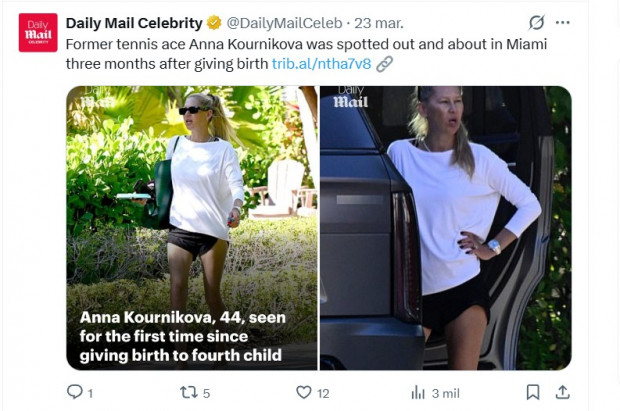
Task: Bookmark this post
Action: tap(534, 392)
